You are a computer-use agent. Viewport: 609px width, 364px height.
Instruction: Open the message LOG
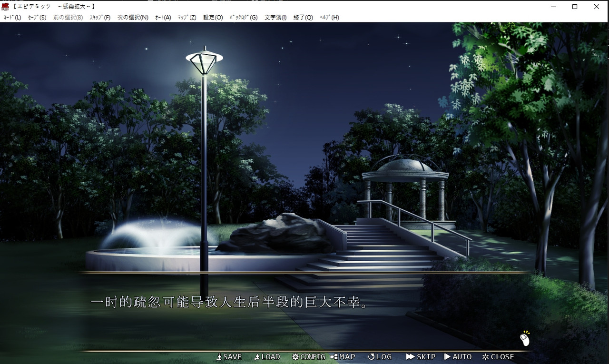(380, 357)
